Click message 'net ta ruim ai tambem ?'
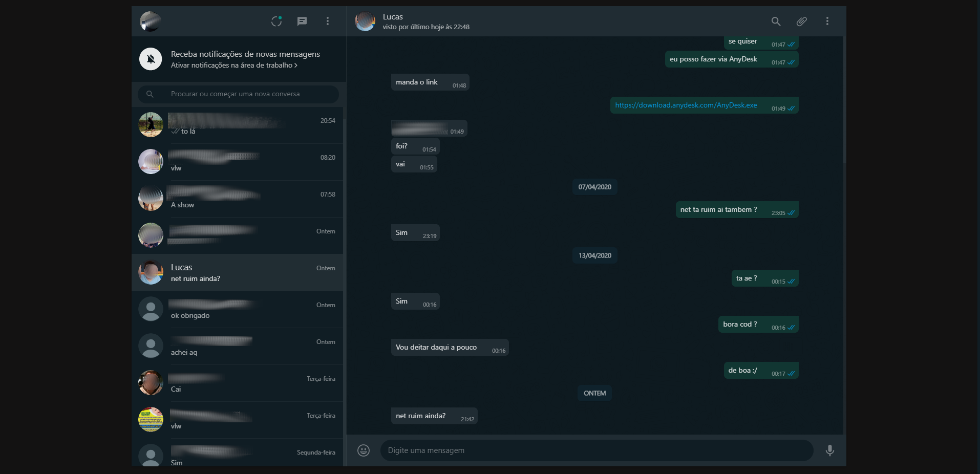The width and height of the screenshot is (980, 474). pyautogui.click(x=737, y=210)
